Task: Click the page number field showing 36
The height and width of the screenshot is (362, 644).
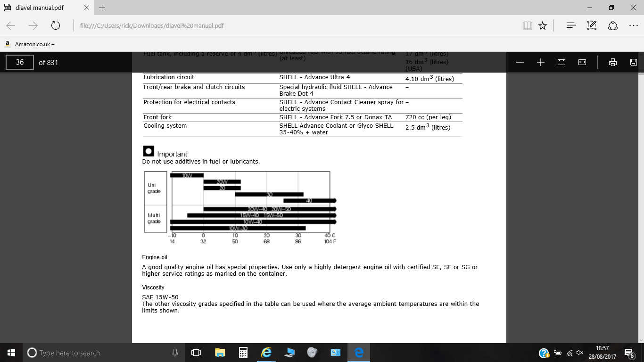Action: 20,62
